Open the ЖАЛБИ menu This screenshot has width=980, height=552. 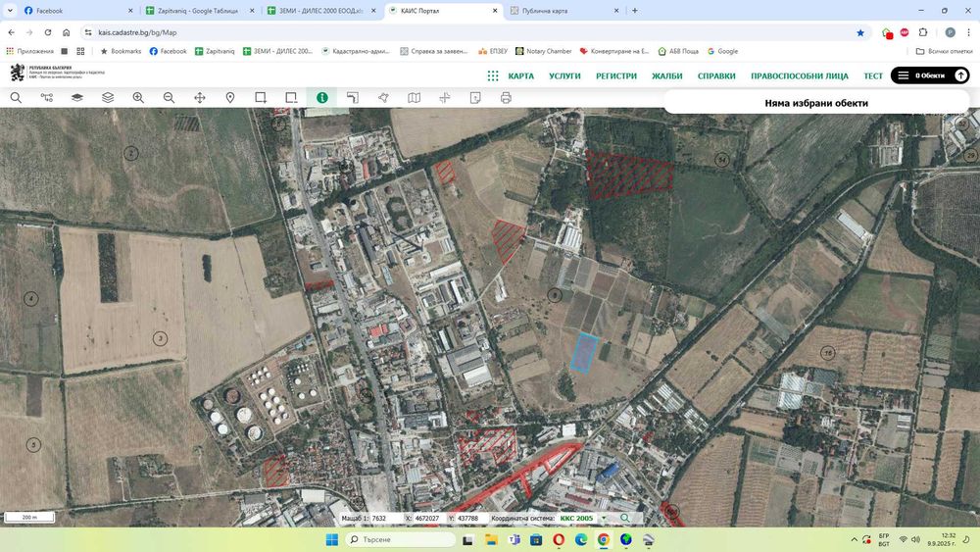(666, 75)
